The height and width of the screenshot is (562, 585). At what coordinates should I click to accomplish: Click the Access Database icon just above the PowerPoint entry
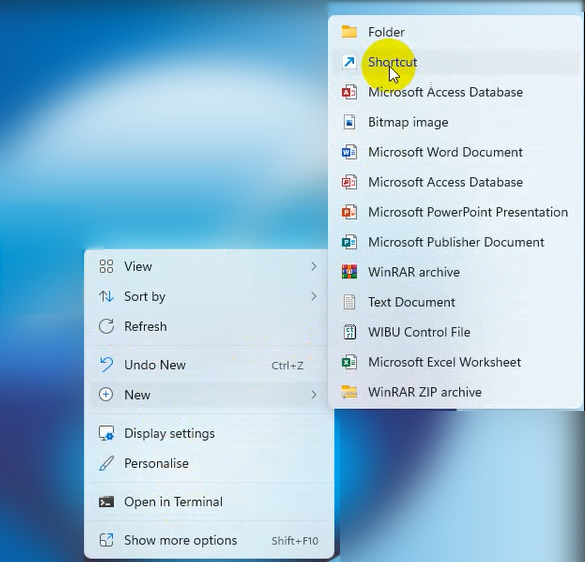pyautogui.click(x=349, y=182)
